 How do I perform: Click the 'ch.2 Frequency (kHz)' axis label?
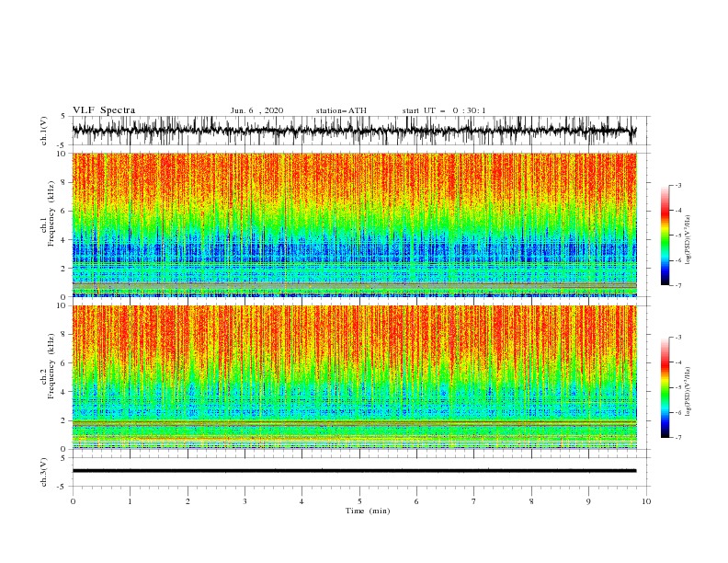tap(48, 366)
